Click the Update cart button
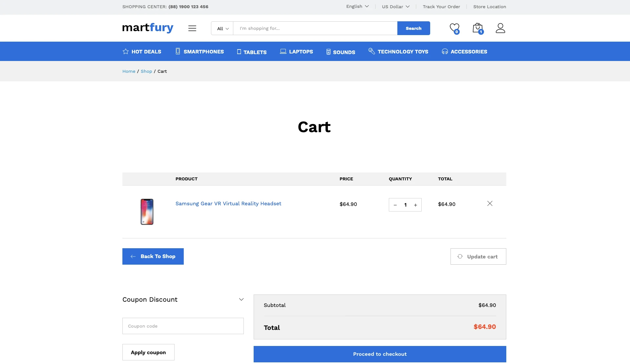 pyautogui.click(x=478, y=256)
